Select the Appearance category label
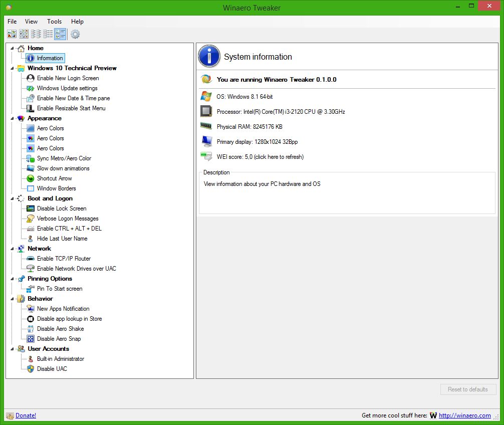 45,118
